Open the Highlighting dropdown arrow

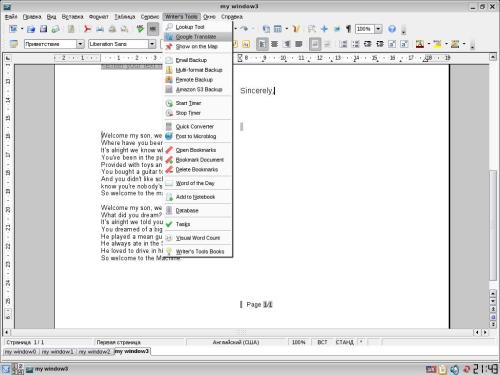pyautogui.click(x=446, y=44)
